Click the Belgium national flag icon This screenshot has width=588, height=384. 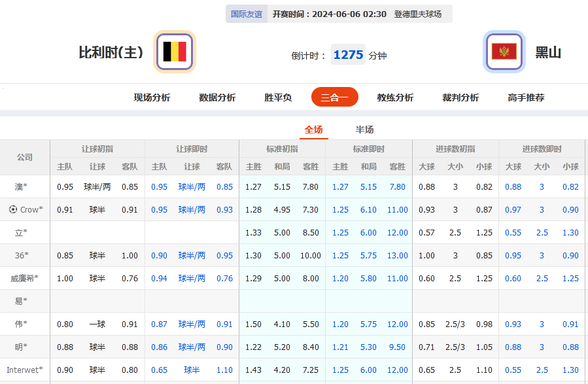tap(174, 52)
